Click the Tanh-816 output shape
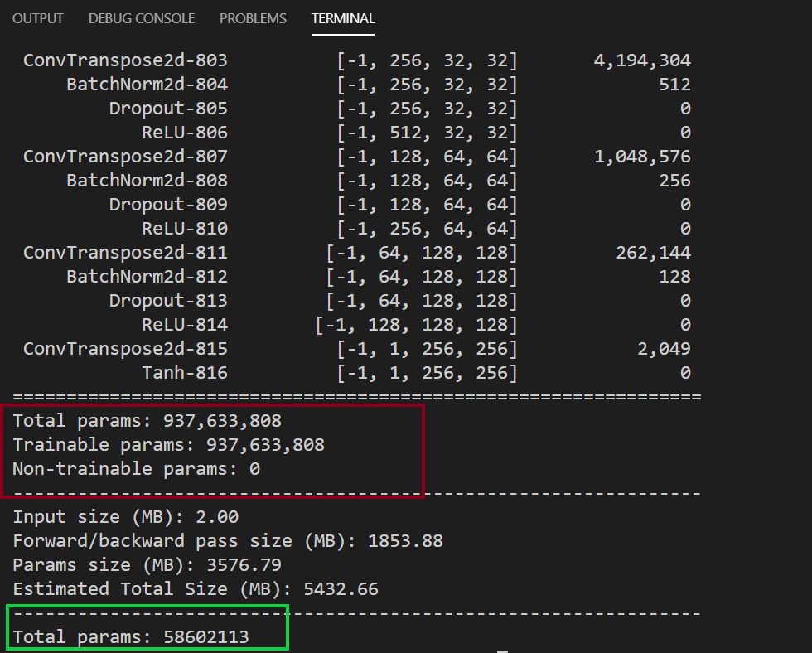This screenshot has width=812, height=653. pos(428,373)
